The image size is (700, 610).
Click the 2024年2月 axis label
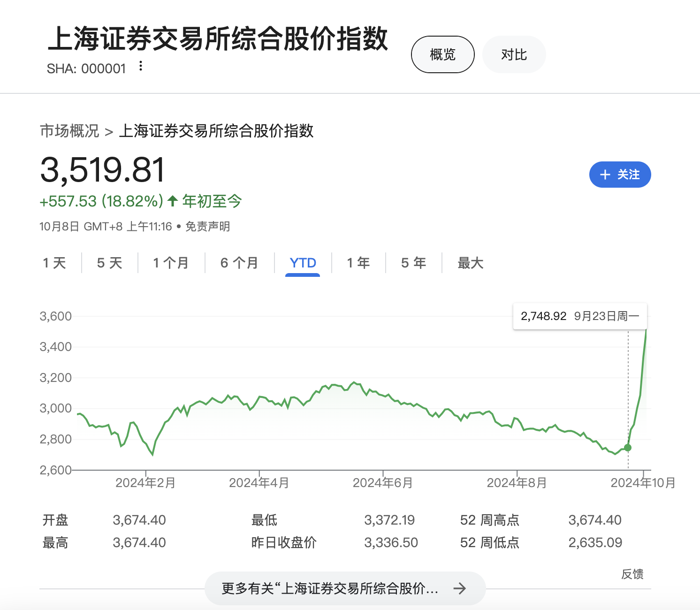point(145,483)
